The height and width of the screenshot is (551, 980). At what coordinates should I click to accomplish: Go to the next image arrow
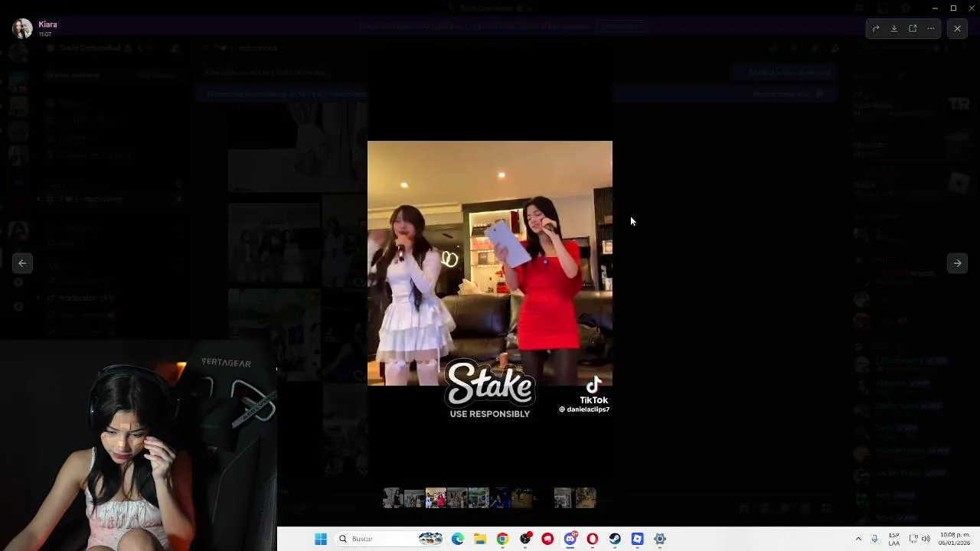click(957, 263)
